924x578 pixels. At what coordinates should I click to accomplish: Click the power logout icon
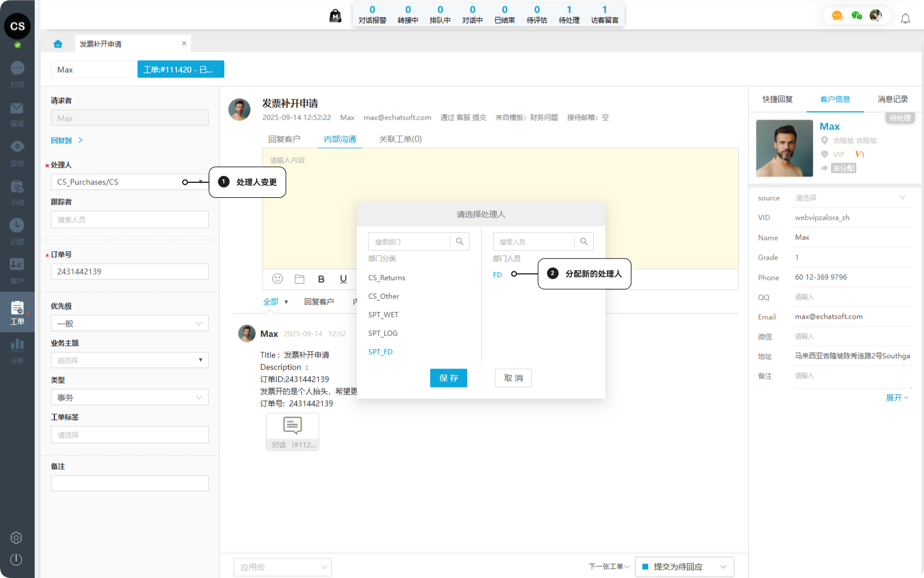(x=16, y=559)
